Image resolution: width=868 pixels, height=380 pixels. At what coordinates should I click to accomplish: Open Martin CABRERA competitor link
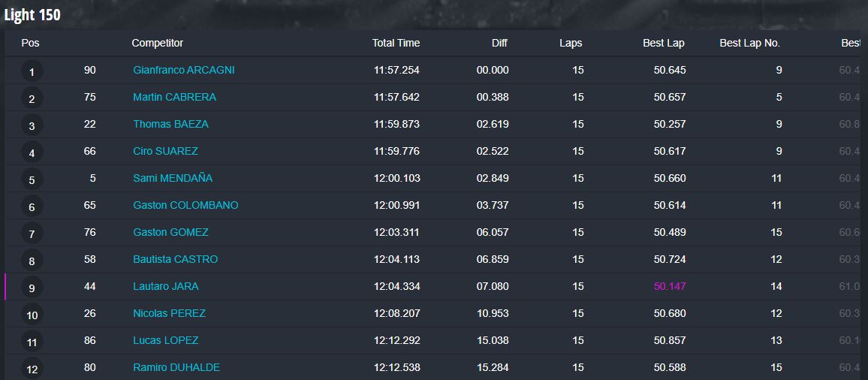pyautogui.click(x=174, y=97)
